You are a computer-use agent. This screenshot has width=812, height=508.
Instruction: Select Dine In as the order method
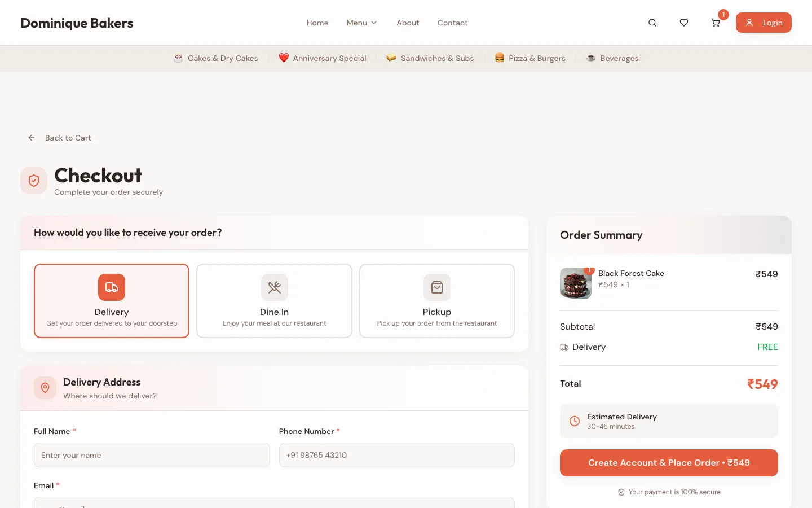[275, 301]
